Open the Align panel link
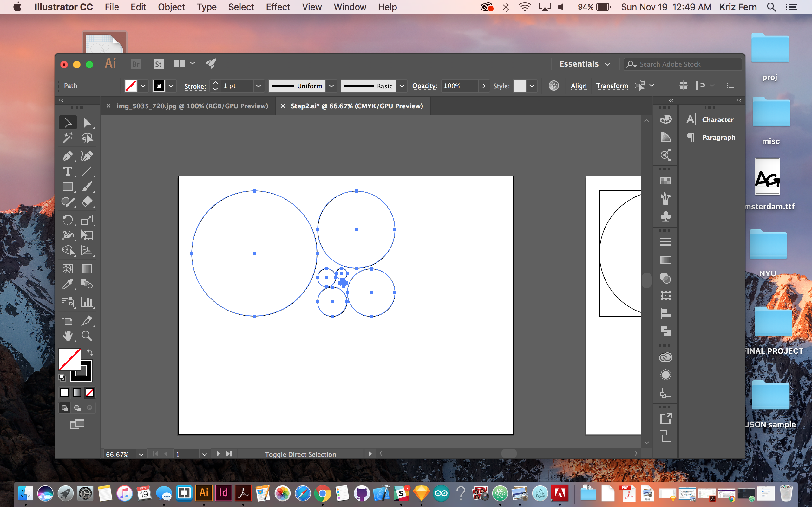The image size is (812, 507). (579, 86)
